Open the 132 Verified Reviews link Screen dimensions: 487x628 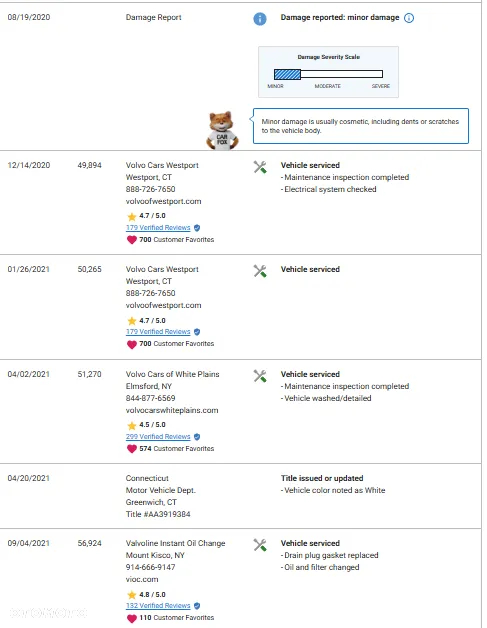(158, 606)
